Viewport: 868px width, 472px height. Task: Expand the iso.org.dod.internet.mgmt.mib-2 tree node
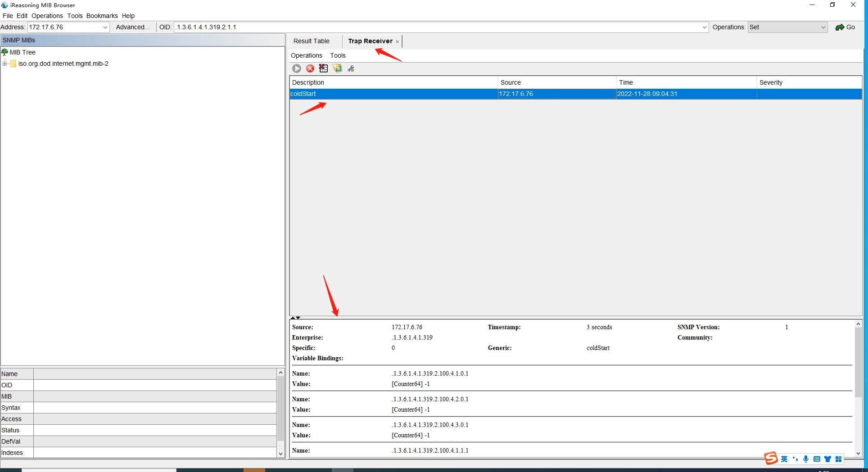(x=5, y=64)
